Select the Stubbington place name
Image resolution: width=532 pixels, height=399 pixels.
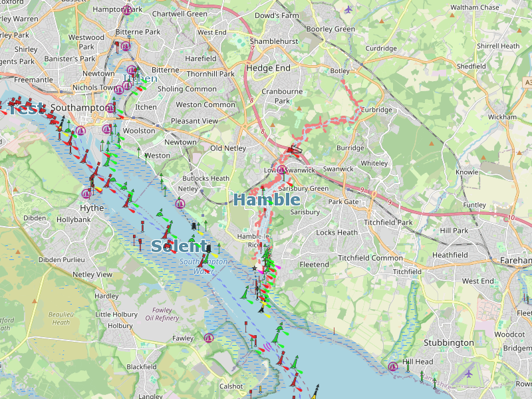[449, 343]
